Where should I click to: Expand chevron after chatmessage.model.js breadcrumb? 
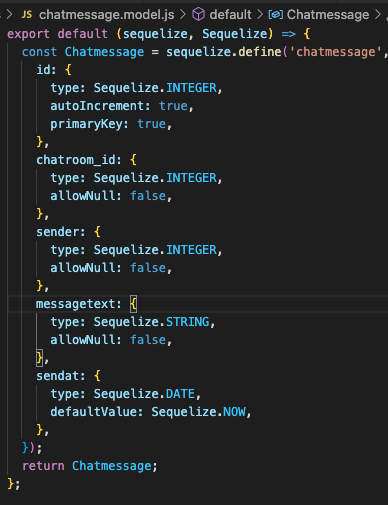(183, 14)
